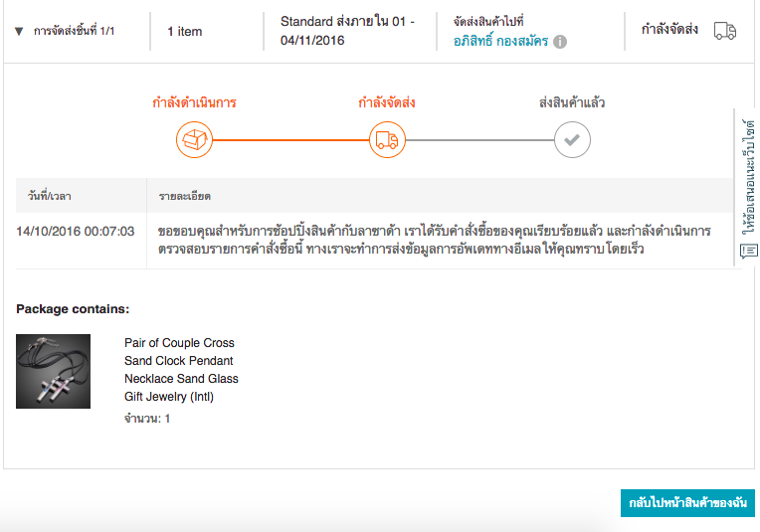Click the orange กำลังจัดส่ง progress step label
Viewport: 760px width, 532px height.
(387, 102)
